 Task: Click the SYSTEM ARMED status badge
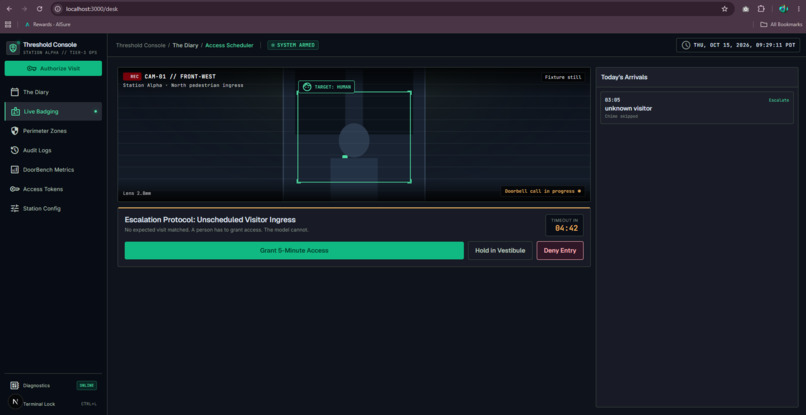click(x=293, y=45)
